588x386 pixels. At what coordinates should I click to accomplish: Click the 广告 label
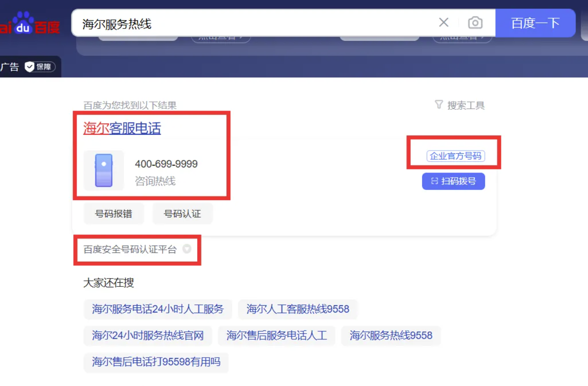10,67
